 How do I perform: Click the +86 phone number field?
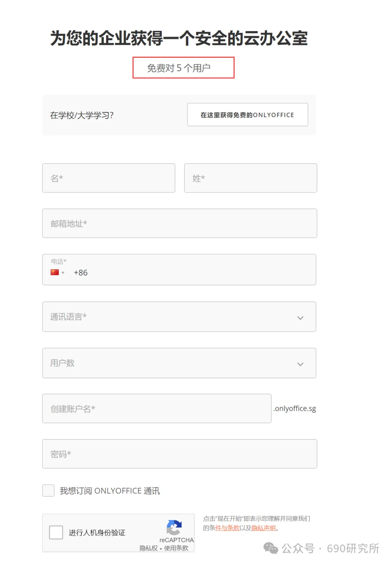point(179,270)
